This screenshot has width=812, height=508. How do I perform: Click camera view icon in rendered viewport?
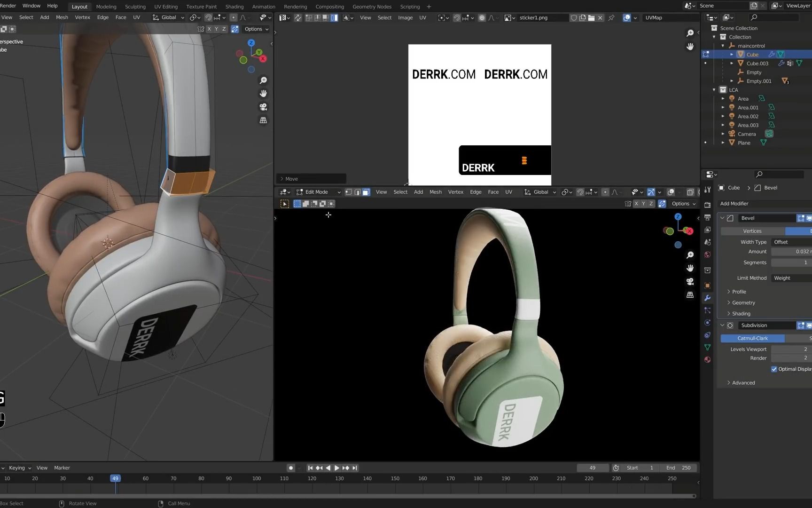coord(690,281)
